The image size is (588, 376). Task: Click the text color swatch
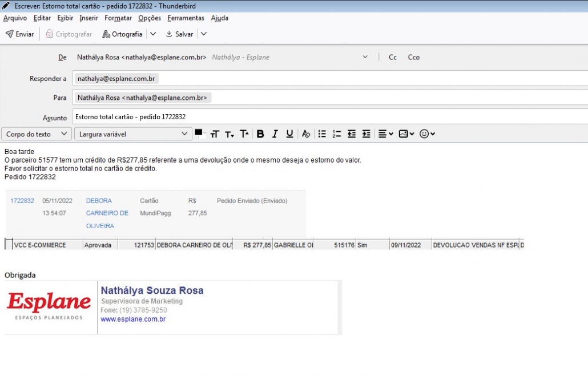pyautogui.click(x=199, y=132)
